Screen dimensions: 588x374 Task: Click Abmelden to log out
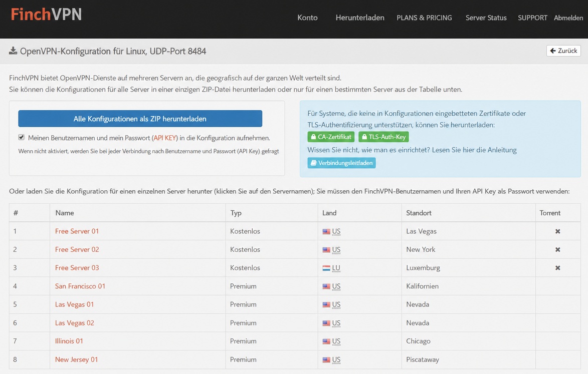tap(568, 18)
